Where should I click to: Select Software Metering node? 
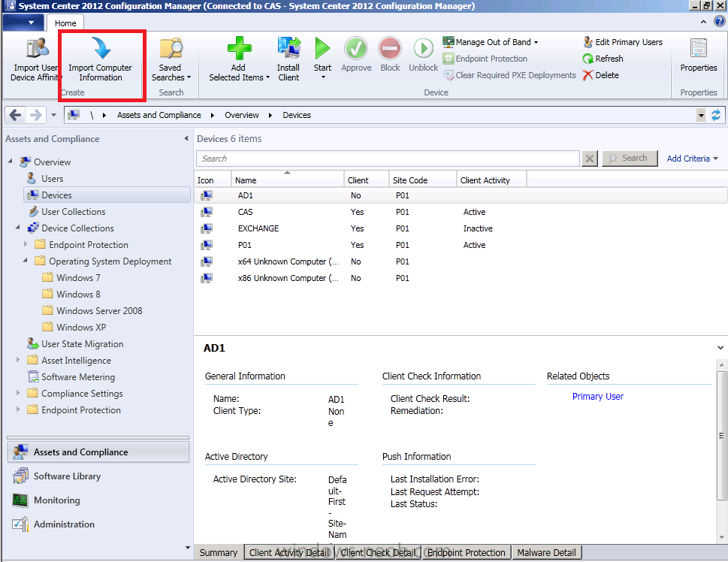click(78, 377)
